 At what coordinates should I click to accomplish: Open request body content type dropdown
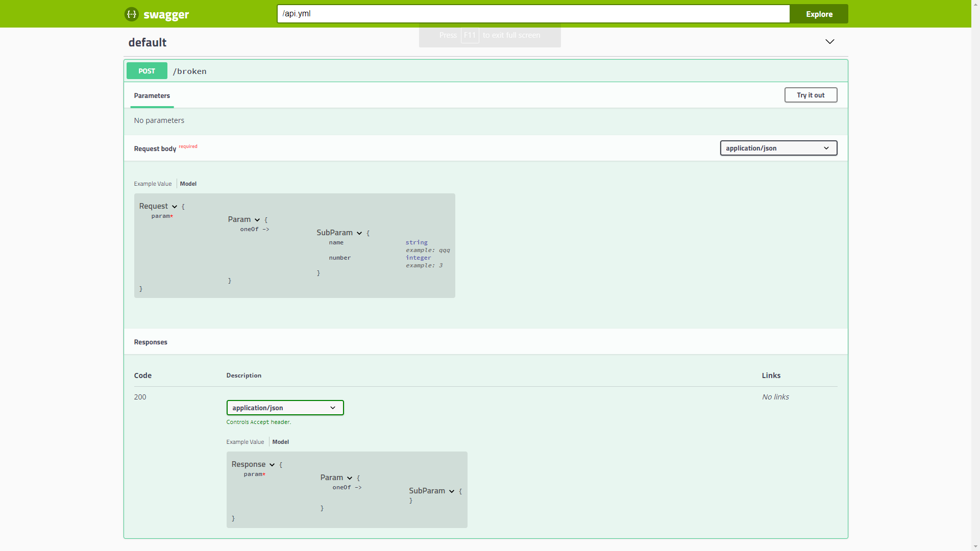[x=778, y=148]
